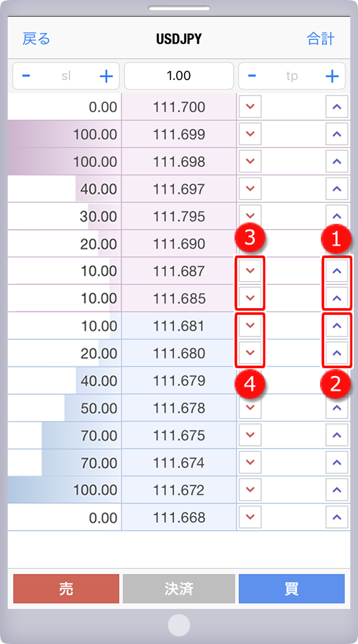Tap the red down arrow at 111.700
The width and height of the screenshot is (358, 644).
[250, 107]
